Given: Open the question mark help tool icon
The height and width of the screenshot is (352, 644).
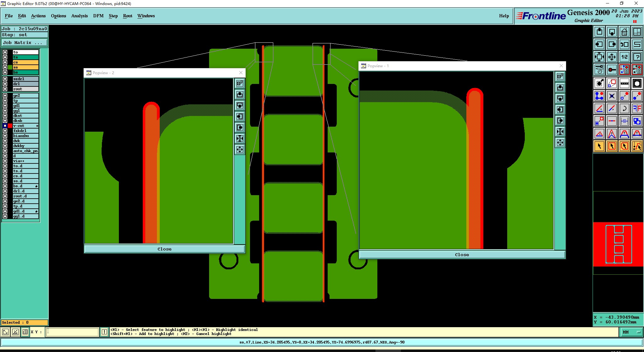Looking at the screenshot, I should 637,57.
